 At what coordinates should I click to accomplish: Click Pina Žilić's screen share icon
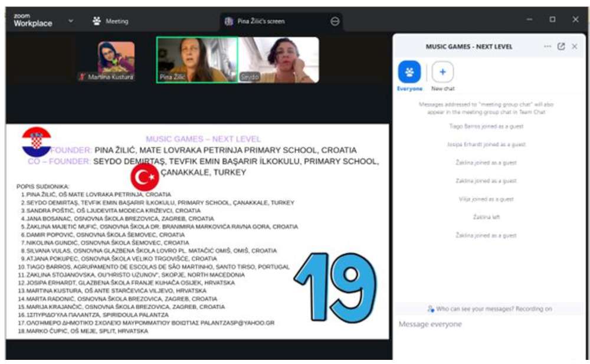[x=229, y=21]
